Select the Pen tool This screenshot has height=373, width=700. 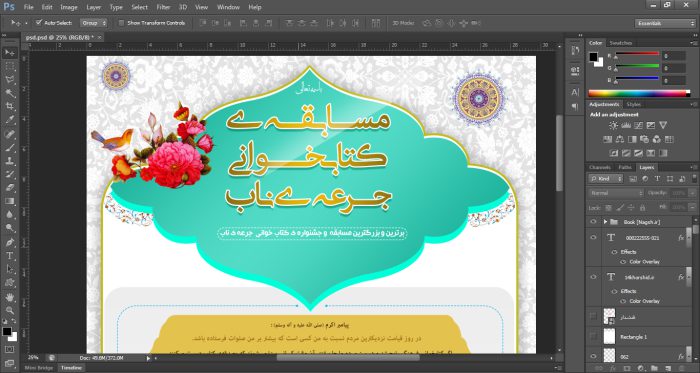point(9,242)
